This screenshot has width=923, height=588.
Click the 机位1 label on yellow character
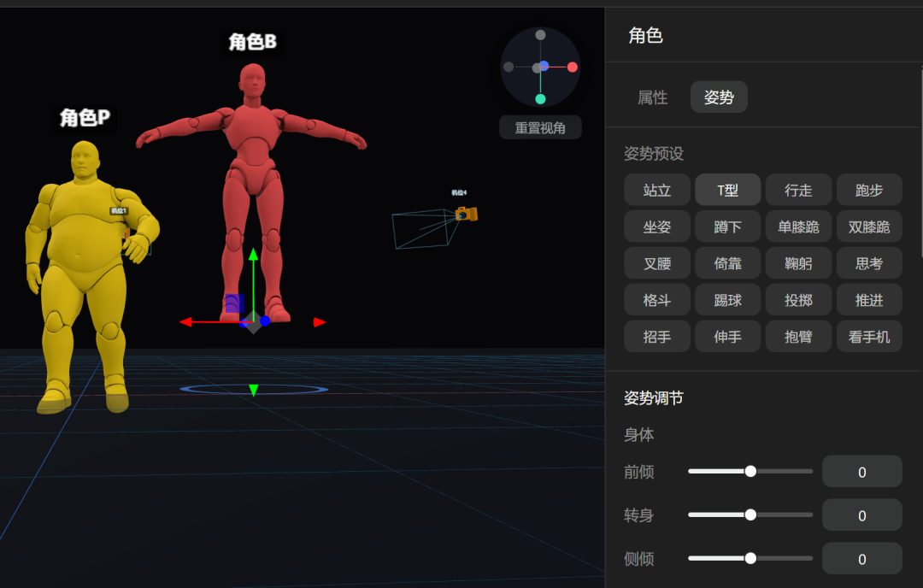[119, 211]
